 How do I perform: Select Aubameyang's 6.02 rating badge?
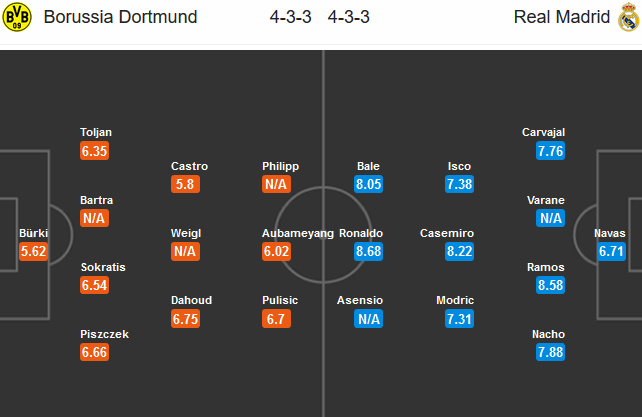[276, 251]
